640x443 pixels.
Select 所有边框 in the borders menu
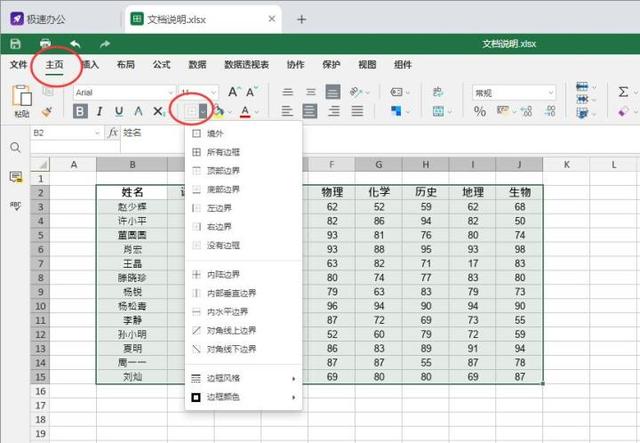(x=244, y=152)
